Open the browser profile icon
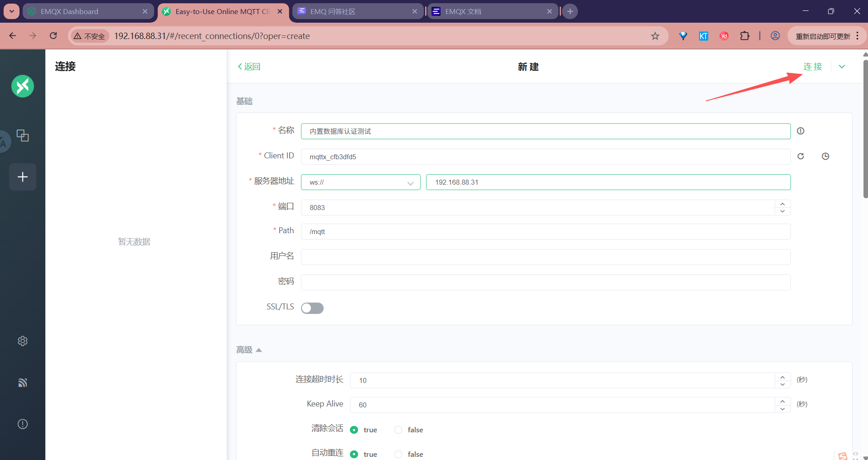The height and width of the screenshot is (460, 868). pyautogui.click(x=776, y=36)
